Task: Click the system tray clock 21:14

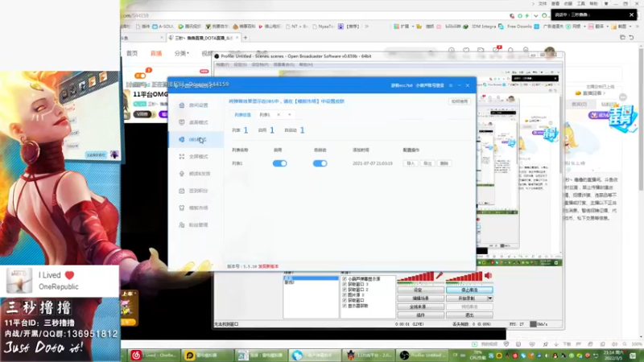Action: click(613, 355)
